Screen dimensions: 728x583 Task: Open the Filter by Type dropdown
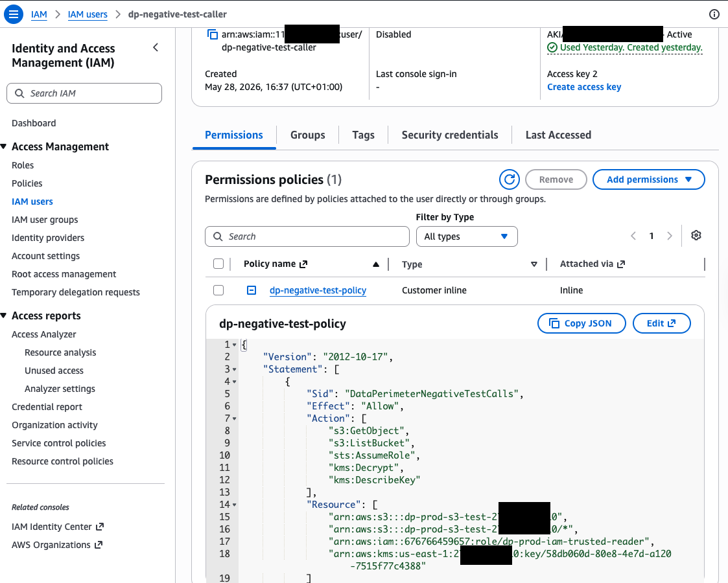pos(467,236)
